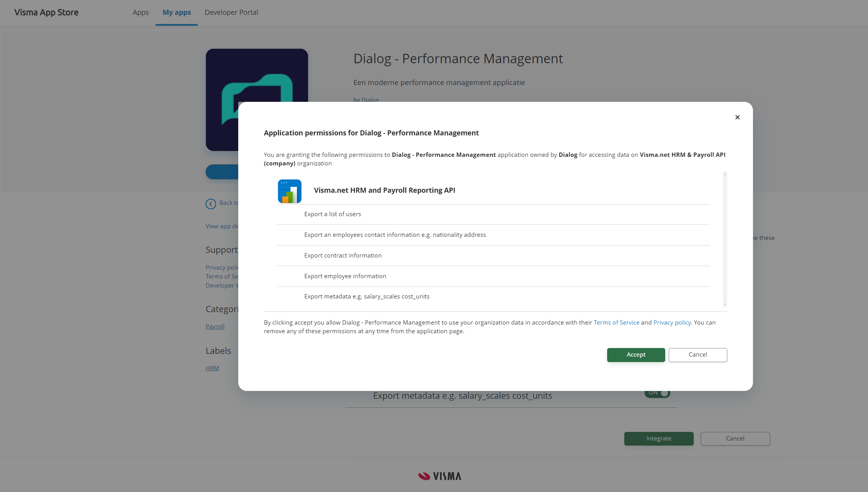Click the Integrate button behind the dialog

659,439
